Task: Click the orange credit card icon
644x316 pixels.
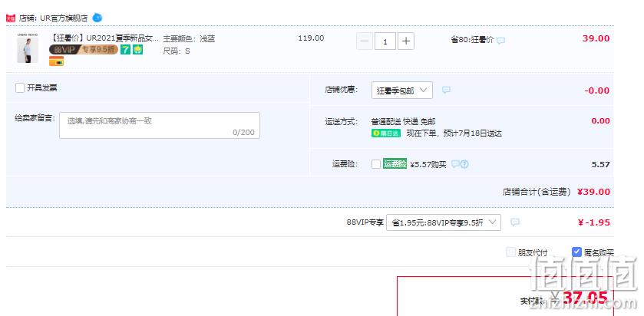Action: (56, 61)
